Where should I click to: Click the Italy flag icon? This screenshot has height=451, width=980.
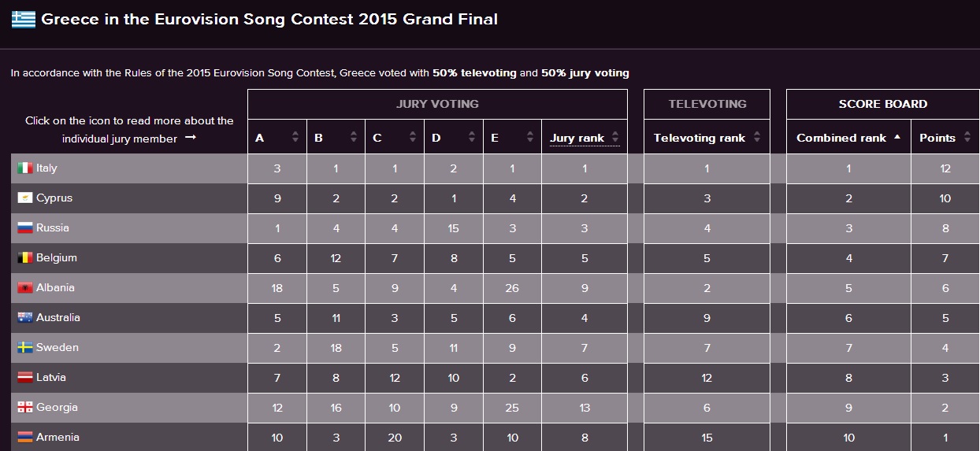(25, 168)
